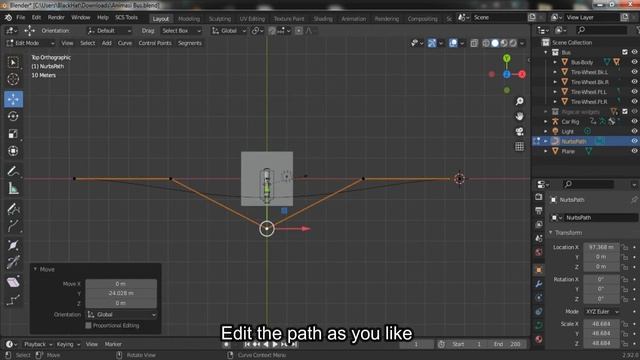This screenshot has height=360, width=640.
Task: Toggle X-ray view icon
Action: point(474,43)
